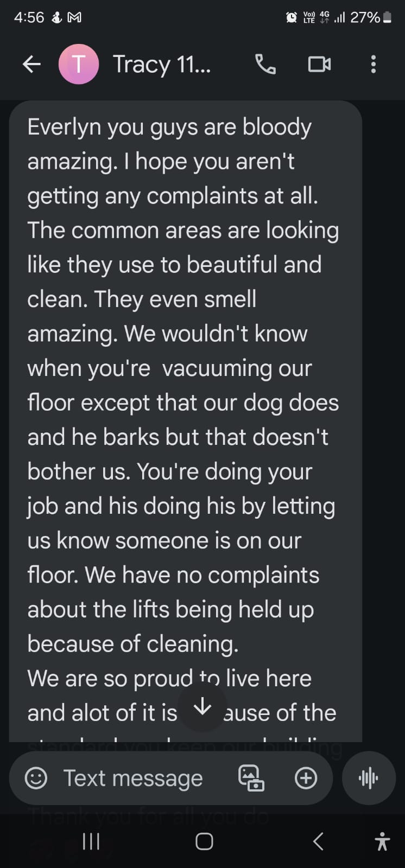Open Tracy's contact details from name
The image size is (405, 868).
[162, 65]
